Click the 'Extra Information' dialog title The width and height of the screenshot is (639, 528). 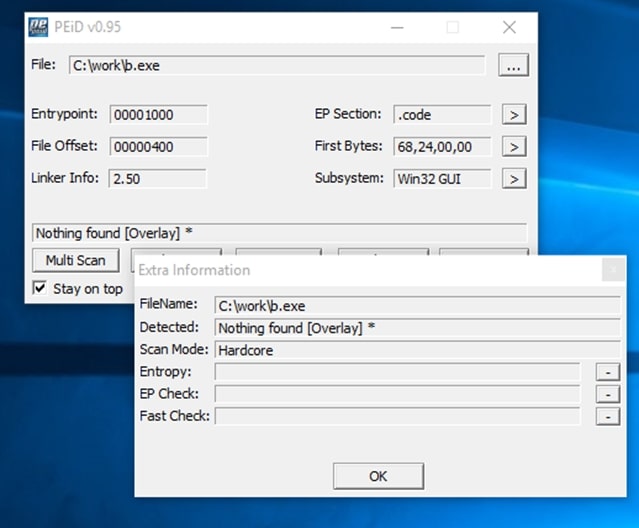194,270
